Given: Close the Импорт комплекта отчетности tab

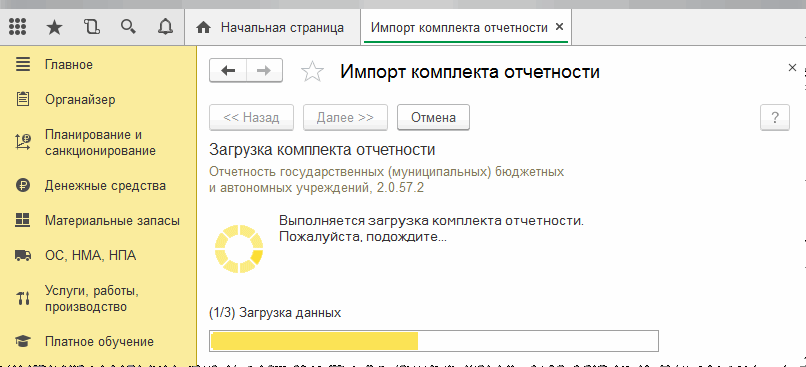Looking at the screenshot, I should (x=560, y=27).
